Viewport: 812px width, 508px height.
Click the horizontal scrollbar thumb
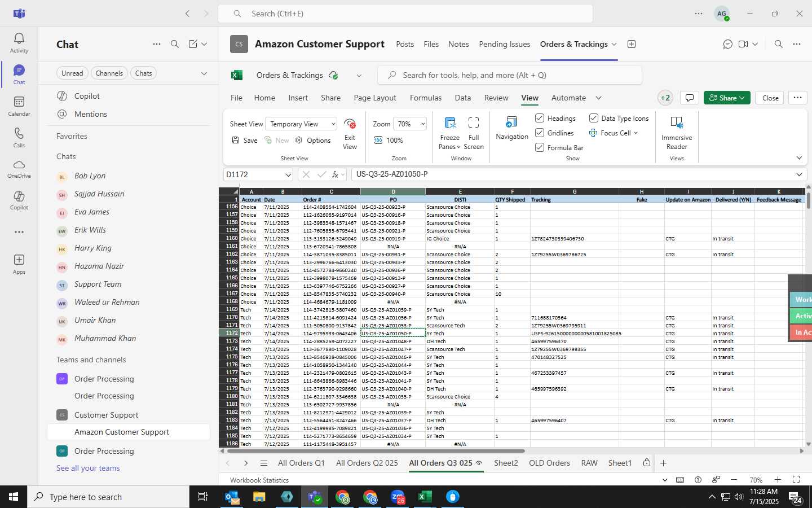pos(375,451)
